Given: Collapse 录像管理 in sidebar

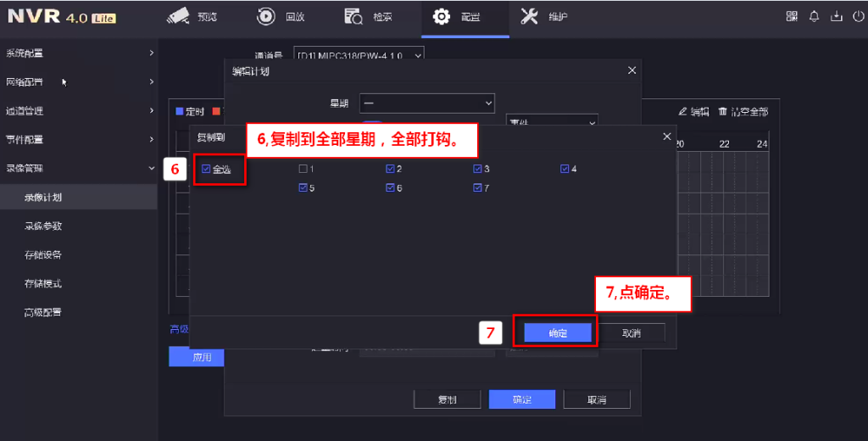Looking at the screenshot, I should (x=79, y=169).
